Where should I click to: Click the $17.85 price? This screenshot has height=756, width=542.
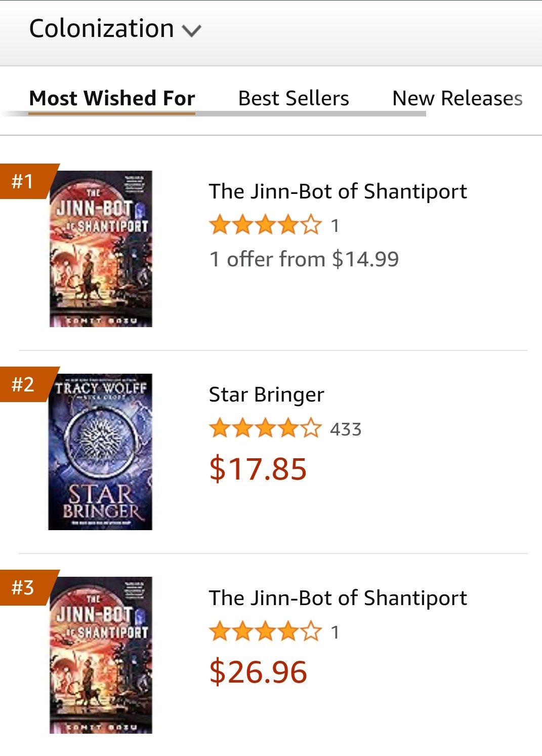258,468
